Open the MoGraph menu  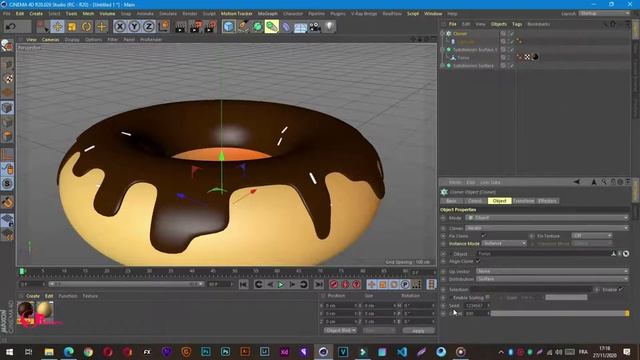click(x=268, y=13)
